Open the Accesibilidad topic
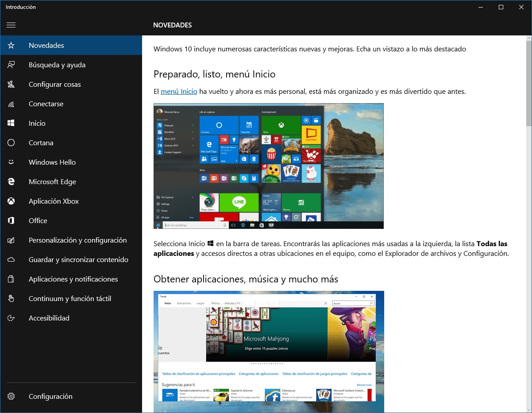532x413 pixels. [x=71, y=318]
